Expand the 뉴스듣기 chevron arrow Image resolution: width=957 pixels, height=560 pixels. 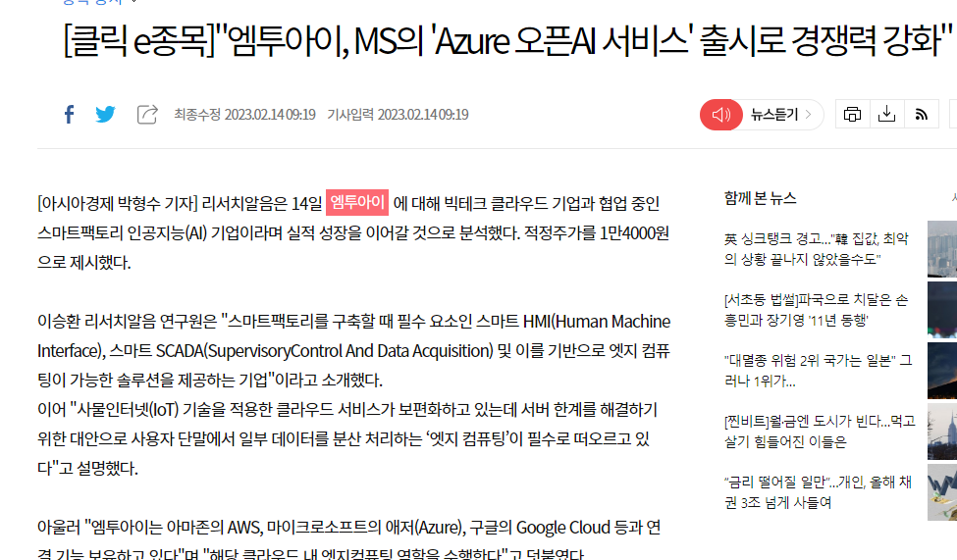[809, 115]
